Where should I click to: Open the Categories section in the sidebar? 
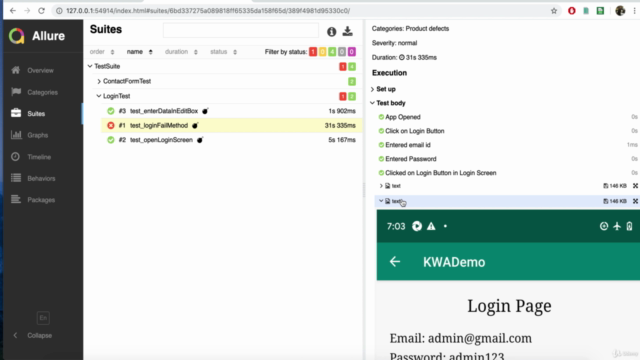[42, 92]
